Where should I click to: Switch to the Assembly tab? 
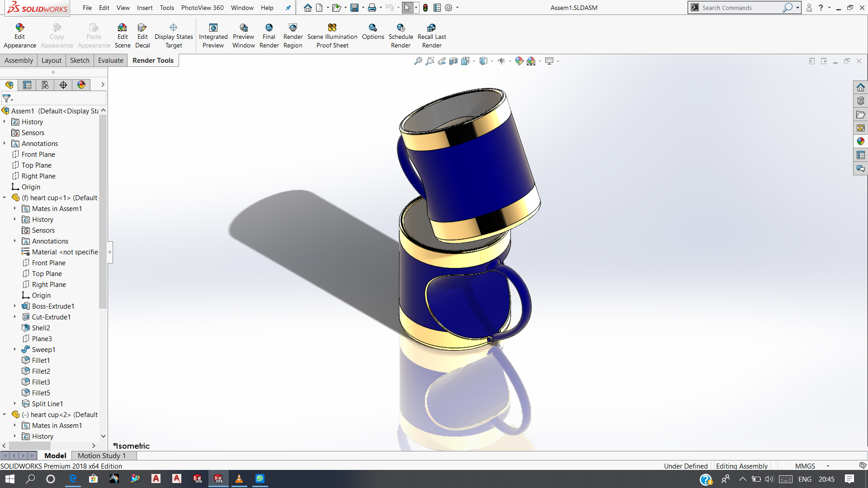pyautogui.click(x=19, y=61)
